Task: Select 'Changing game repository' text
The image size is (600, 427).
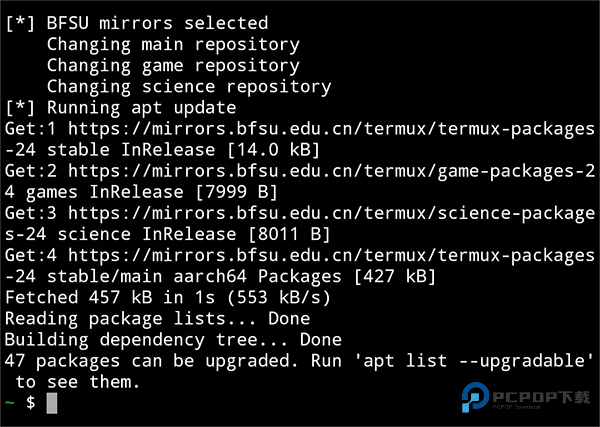Action: click(172, 66)
